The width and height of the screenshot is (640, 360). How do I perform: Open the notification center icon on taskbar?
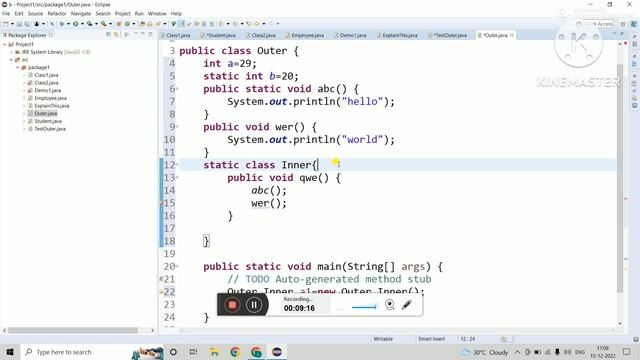click(x=627, y=352)
